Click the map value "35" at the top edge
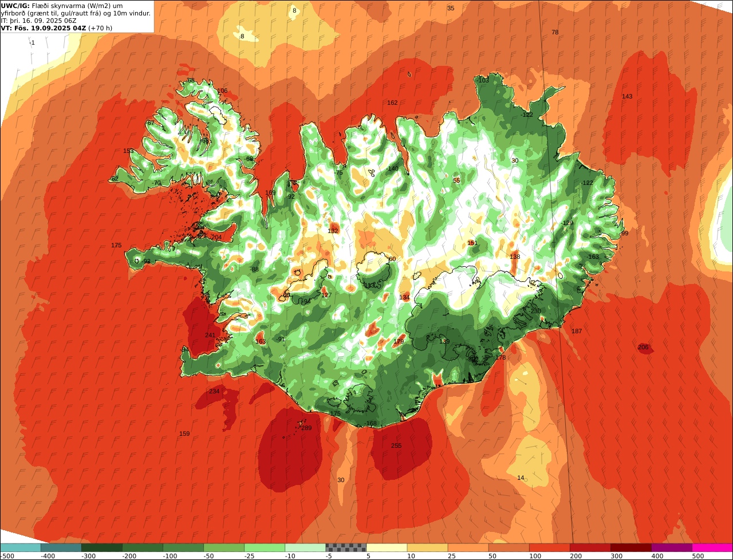The height and width of the screenshot is (560, 733). pyautogui.click(x=451, y=8)
